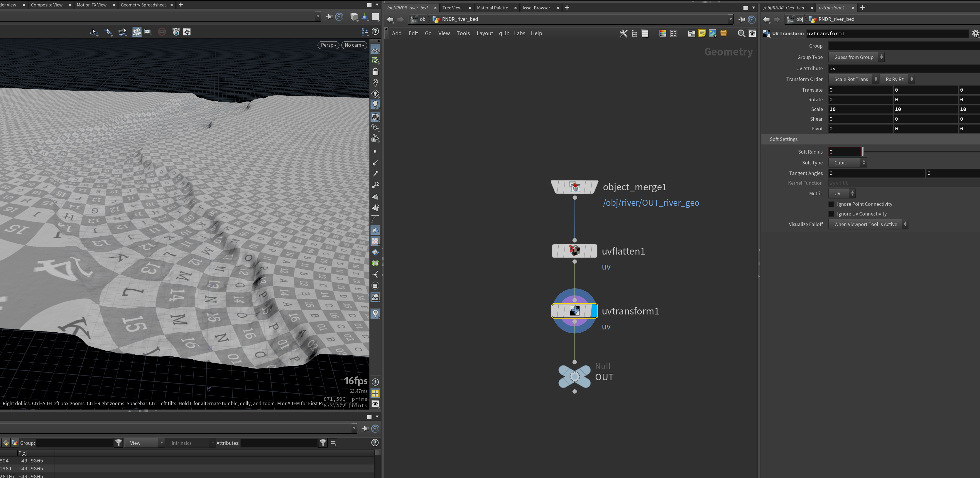Click the sticky note icon in network toolbar
The image size is (980, 478).
[x=702, y=33]
